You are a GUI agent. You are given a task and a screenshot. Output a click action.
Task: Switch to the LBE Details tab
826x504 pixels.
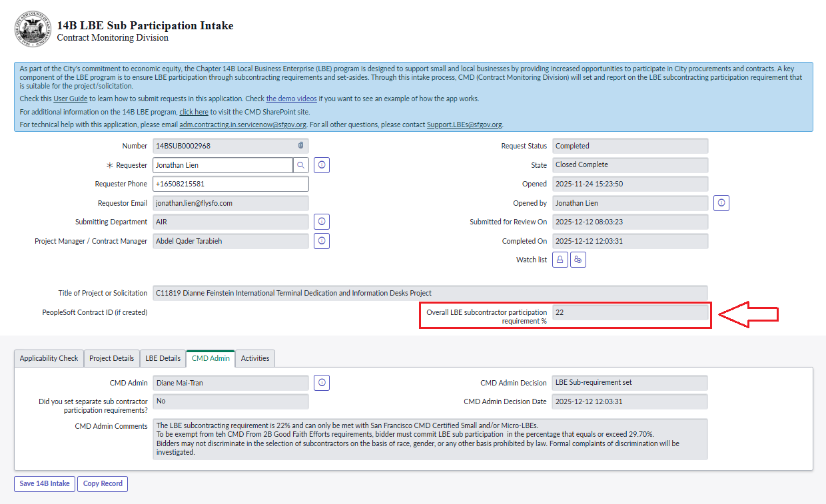click(163, 358)
